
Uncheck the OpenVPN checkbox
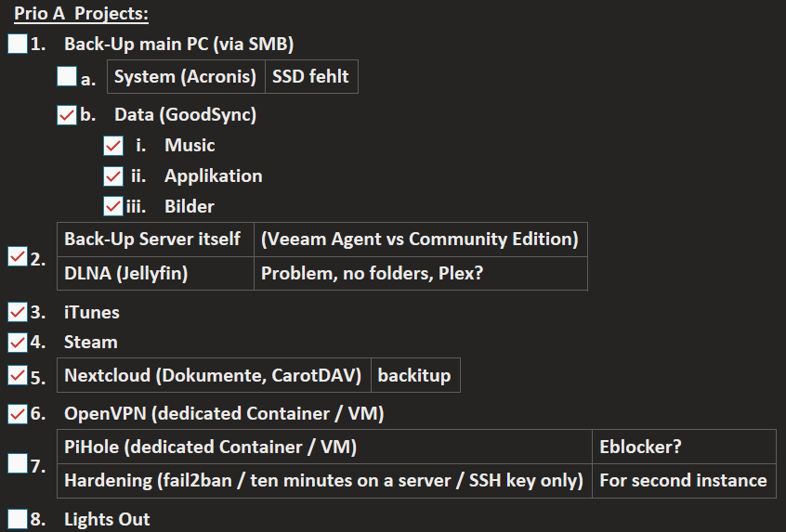(18, 414)
